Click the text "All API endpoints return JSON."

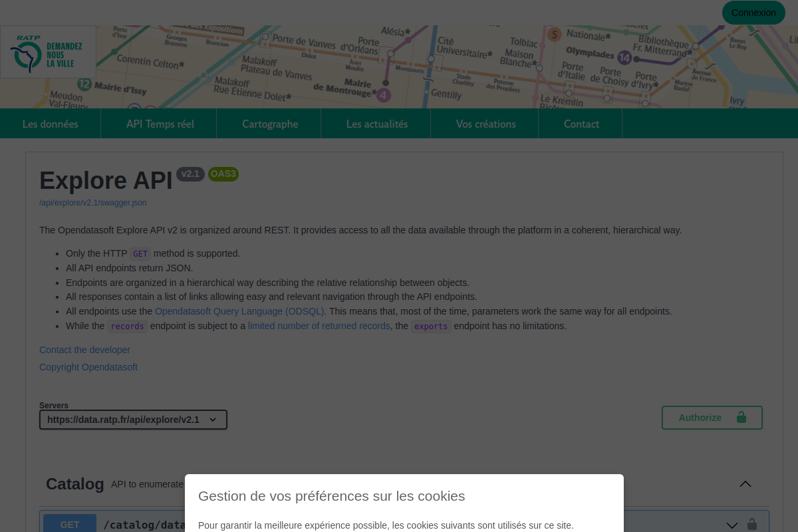[x=129, y=268]
